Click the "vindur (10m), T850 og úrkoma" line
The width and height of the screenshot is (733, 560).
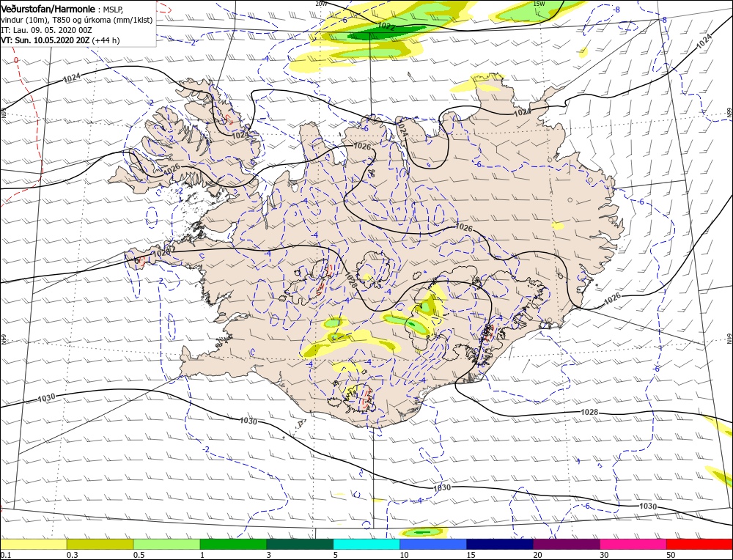click(76, 20)
